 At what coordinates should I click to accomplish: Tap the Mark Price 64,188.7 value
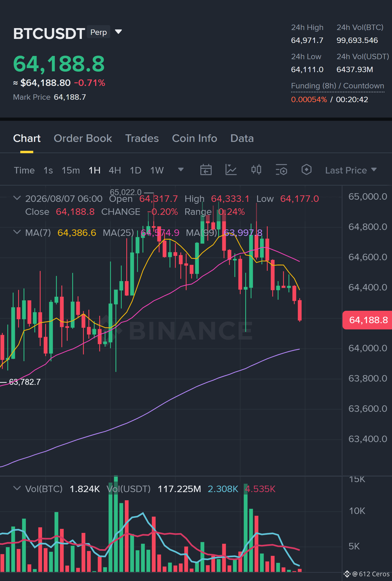coord(70,97)
